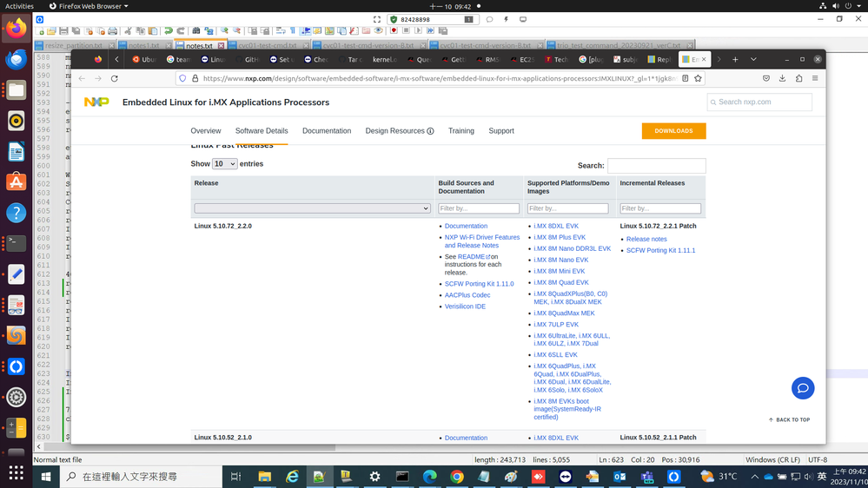Open Firefox downloads panel
868x488 pixels.
tap(782, 78)
